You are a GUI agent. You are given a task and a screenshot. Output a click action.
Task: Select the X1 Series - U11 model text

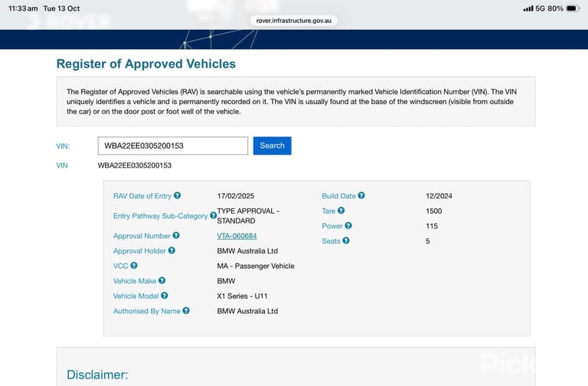click(242, 296)
